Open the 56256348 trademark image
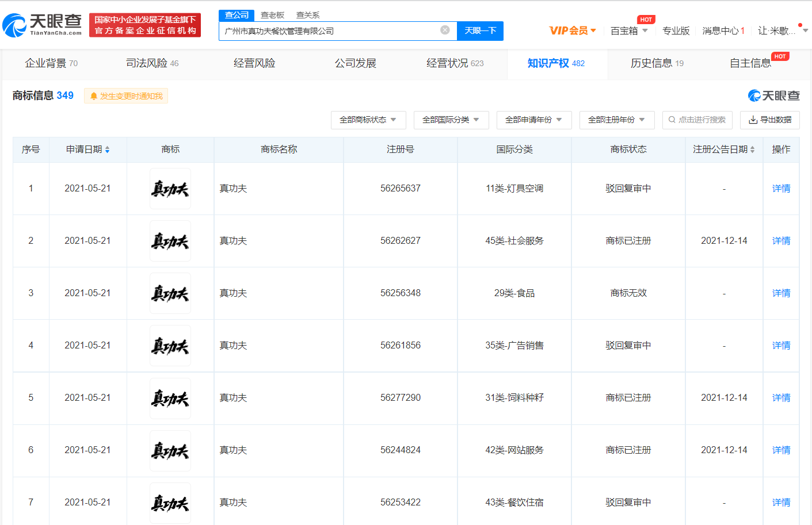812x525 pixels. coord(170,293)
